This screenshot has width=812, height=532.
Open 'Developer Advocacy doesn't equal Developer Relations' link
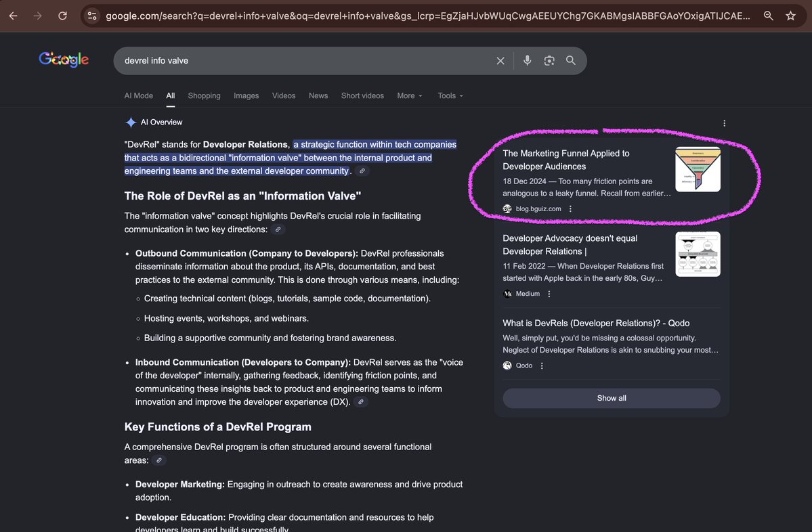click(x=570, y=245)
